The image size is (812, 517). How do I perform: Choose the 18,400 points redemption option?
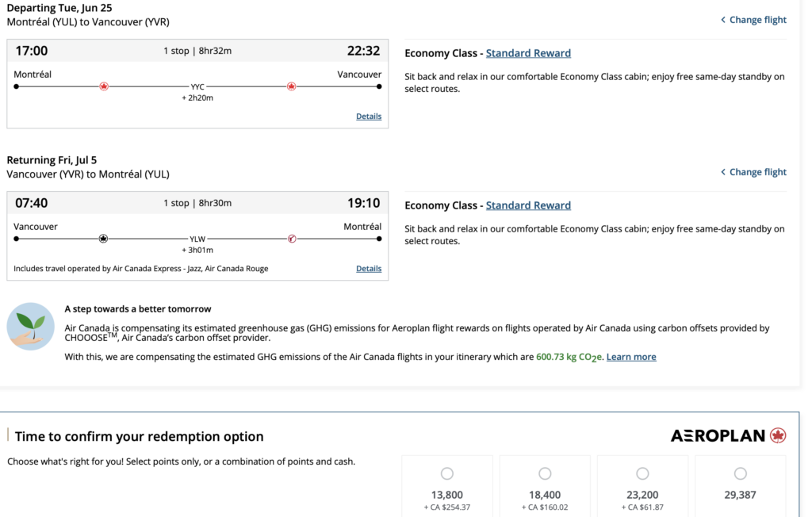point(545,473)
